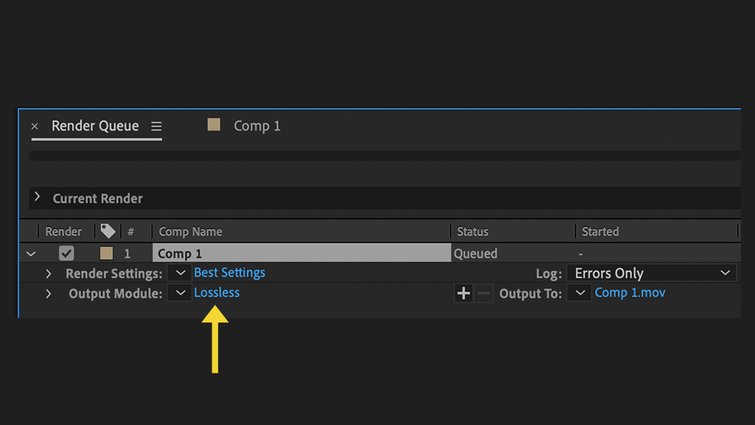Open Render Settings template dropdown arrow
The image size is (755, 425).
(180, 273)
